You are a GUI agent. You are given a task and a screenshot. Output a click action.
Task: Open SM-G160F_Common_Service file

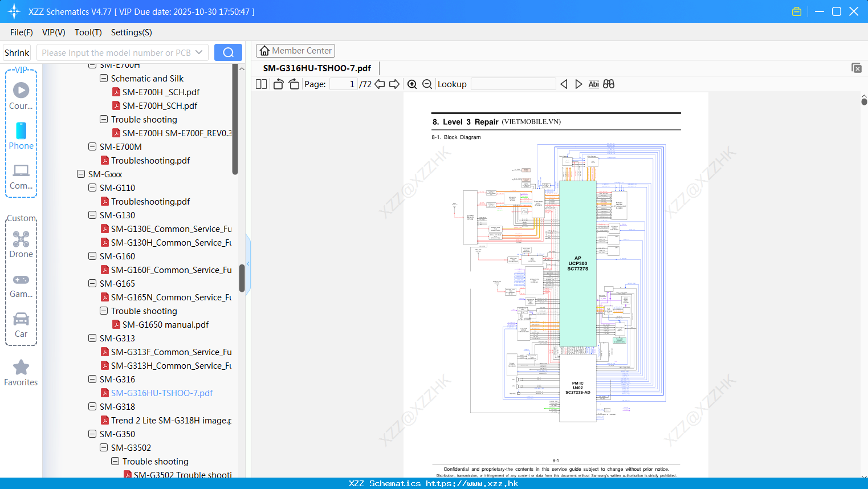[171, 270]
